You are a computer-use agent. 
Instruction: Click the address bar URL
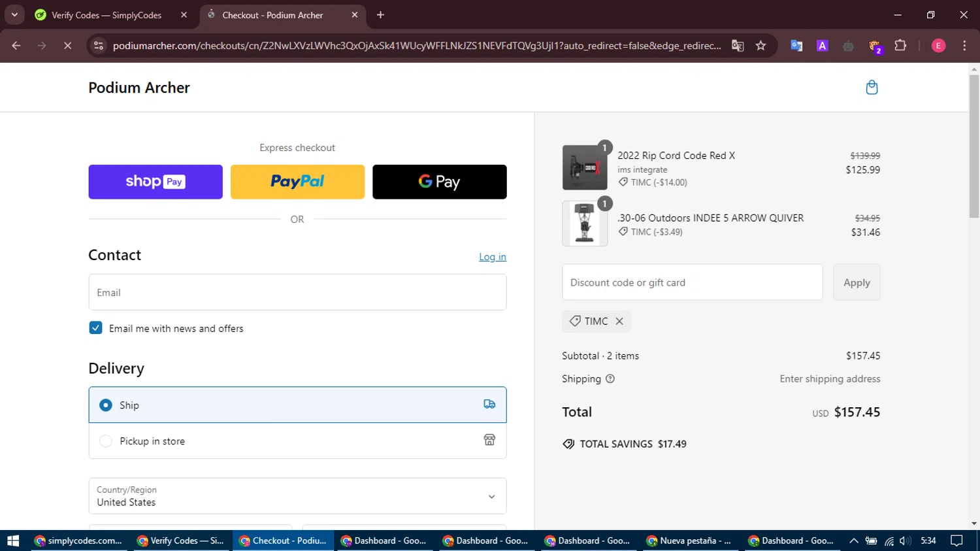click(417, 46)
